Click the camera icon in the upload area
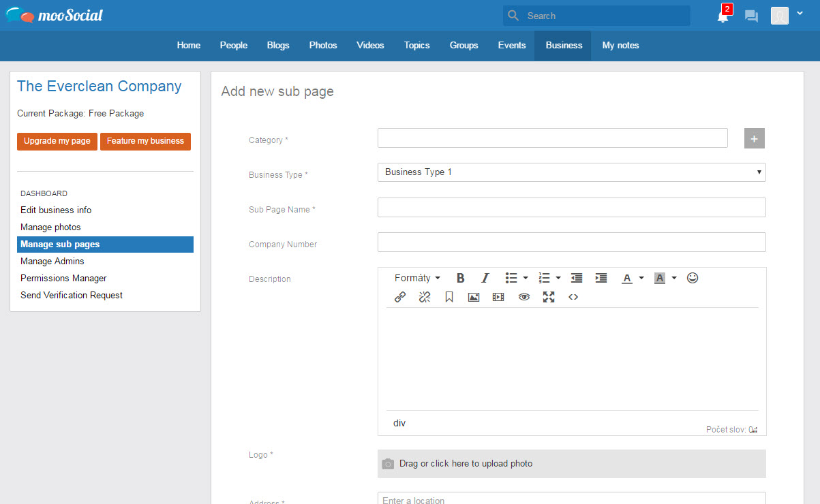 [388, 464]
